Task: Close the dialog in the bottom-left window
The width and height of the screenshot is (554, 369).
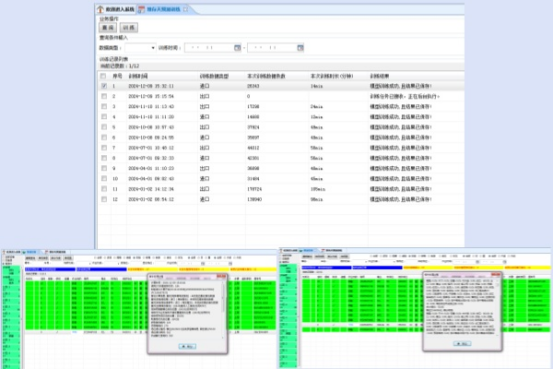Action: [222, 276]
